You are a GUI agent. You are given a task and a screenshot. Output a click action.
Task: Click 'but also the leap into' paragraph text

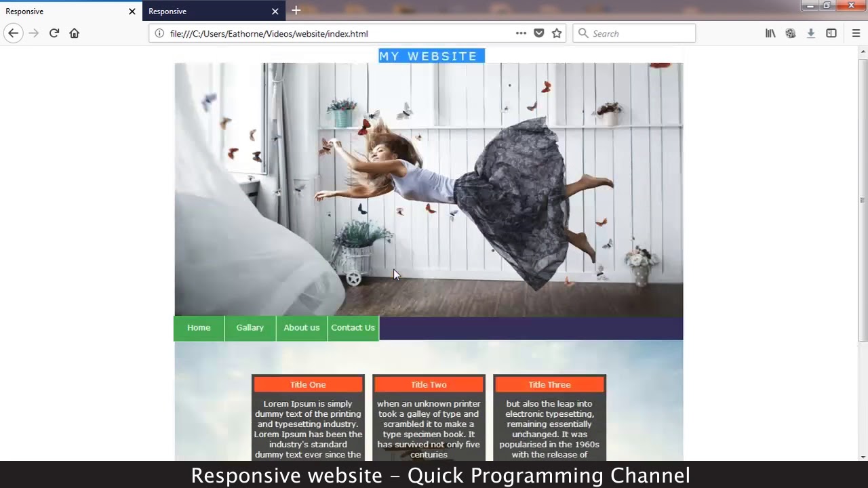coord(549,430)
